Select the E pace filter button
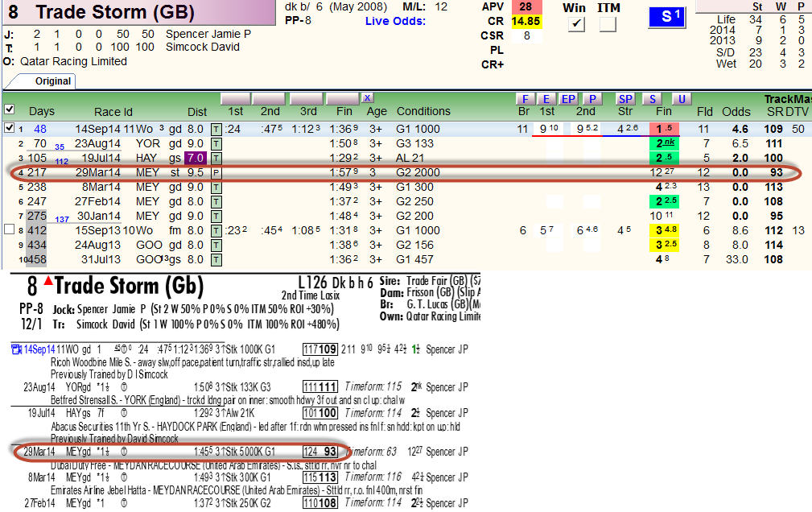The image size is (812, 512). (x=546, y=99)
